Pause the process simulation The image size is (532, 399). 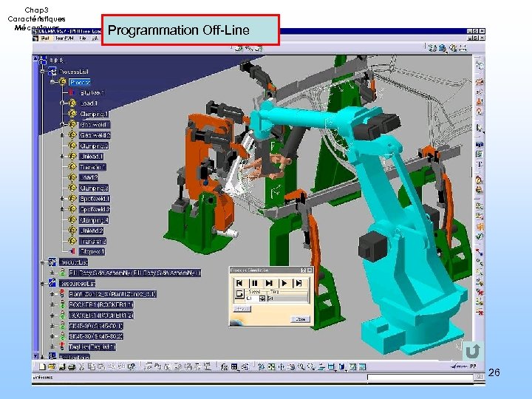[x=254, y=283]
